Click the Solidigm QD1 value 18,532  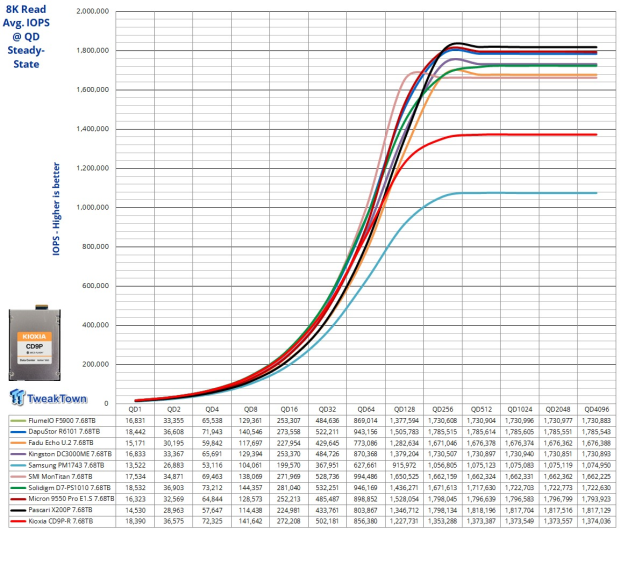(x=135, y=488)
